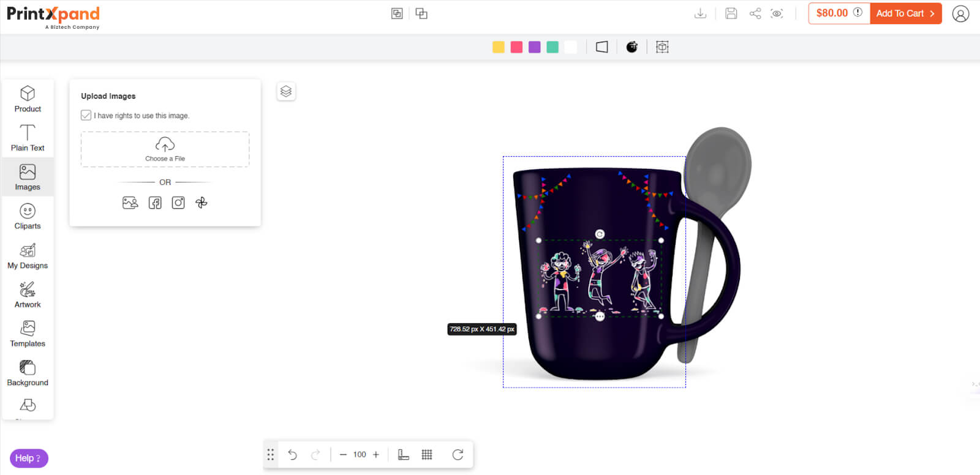Switch to the Templates panel

point(28,334)
